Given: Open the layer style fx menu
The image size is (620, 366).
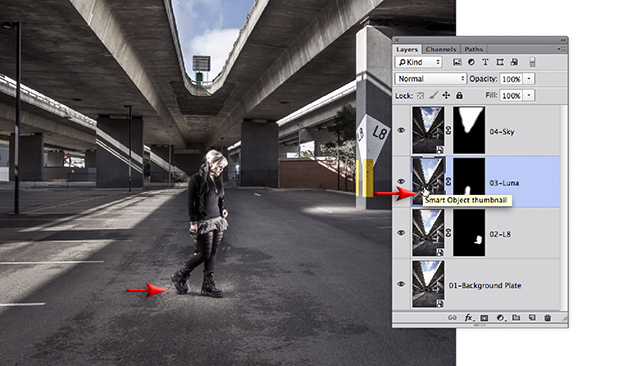Looking at the screenshot, I should tap(469, 318).
